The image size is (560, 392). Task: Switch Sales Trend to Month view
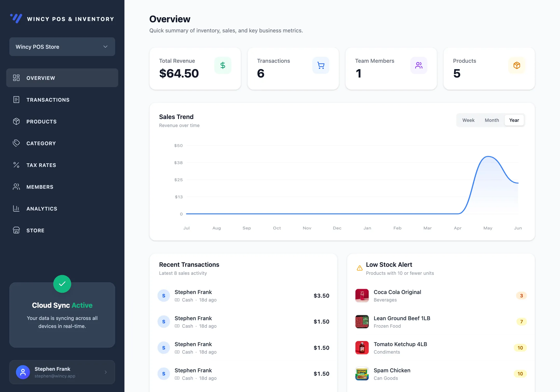tap(492, 120)
